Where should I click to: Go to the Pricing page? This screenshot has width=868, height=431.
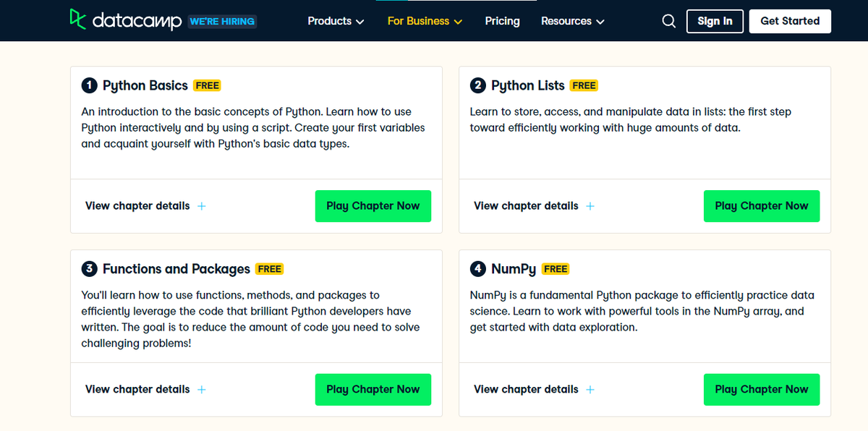(x=502, y=21)
